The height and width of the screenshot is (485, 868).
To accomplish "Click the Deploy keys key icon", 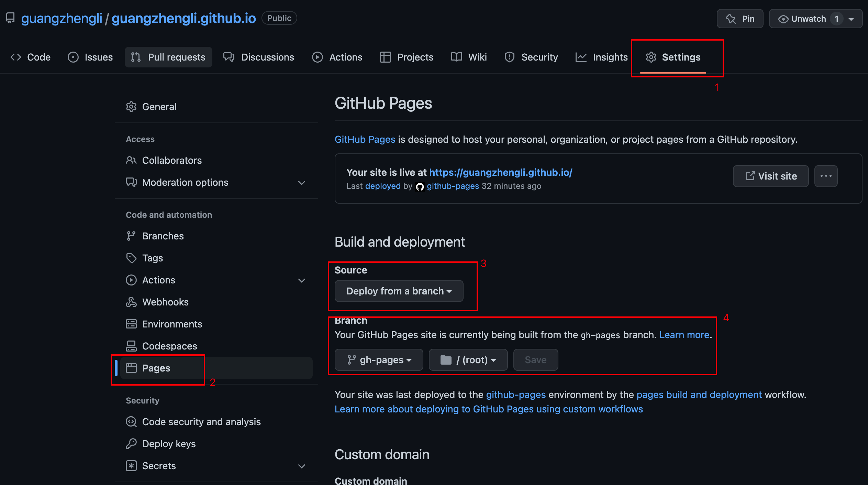I will pyautogui.click(x=131, y=444).
